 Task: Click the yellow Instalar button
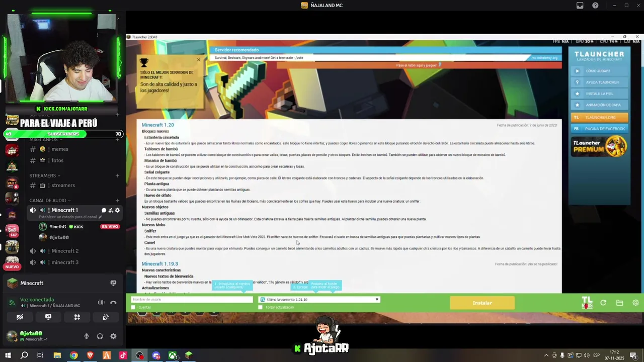(482, 303)
